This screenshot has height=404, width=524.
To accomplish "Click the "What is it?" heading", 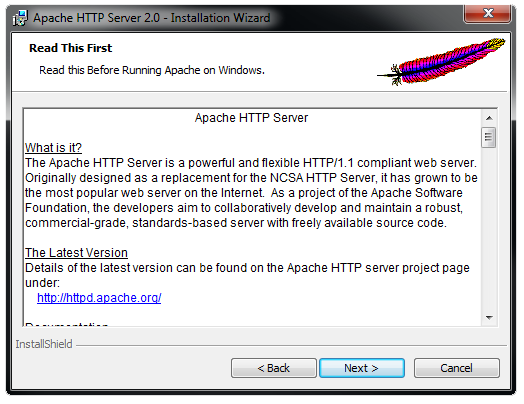I will coord(53,148).
